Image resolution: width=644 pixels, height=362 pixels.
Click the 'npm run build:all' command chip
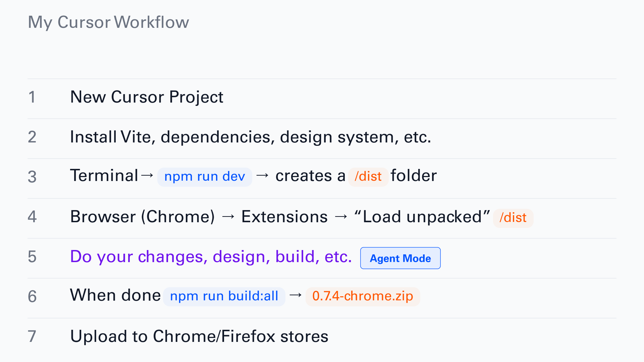tap(224, 296)
